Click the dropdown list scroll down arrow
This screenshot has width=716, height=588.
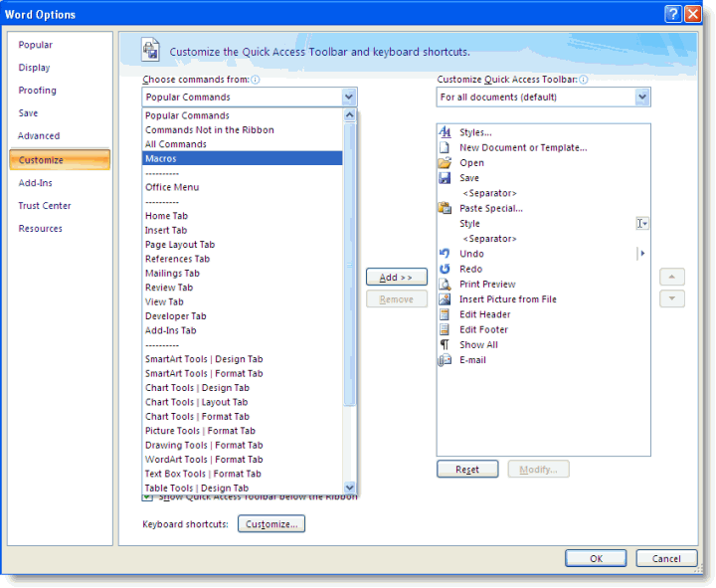349,487
